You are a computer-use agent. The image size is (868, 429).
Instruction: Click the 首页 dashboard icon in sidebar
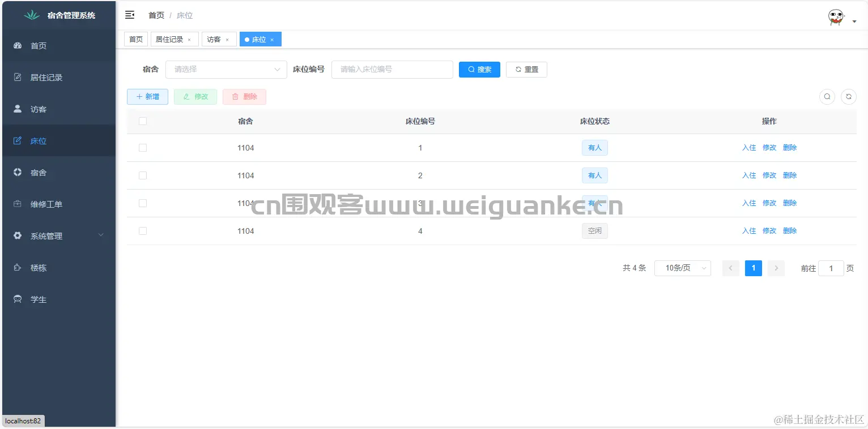tap(18, 46)
